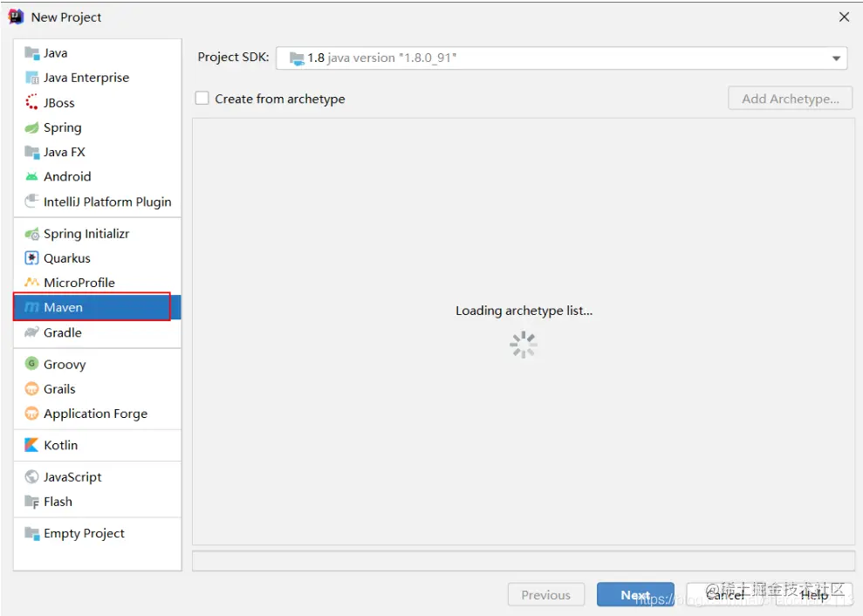Image resolution: width=863 pixels, height=616 pixels.
Task: Choose Groovy label
Action: [65, 365]
